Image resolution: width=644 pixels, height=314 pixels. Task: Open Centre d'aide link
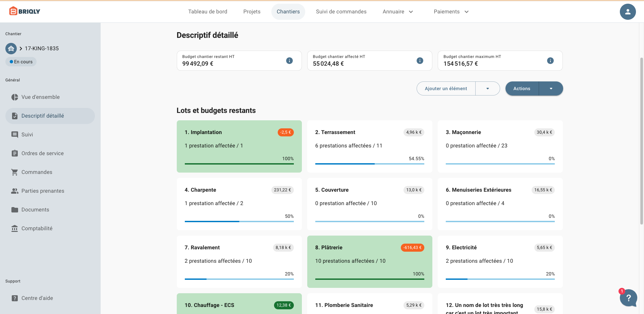[x=50, y=298]
